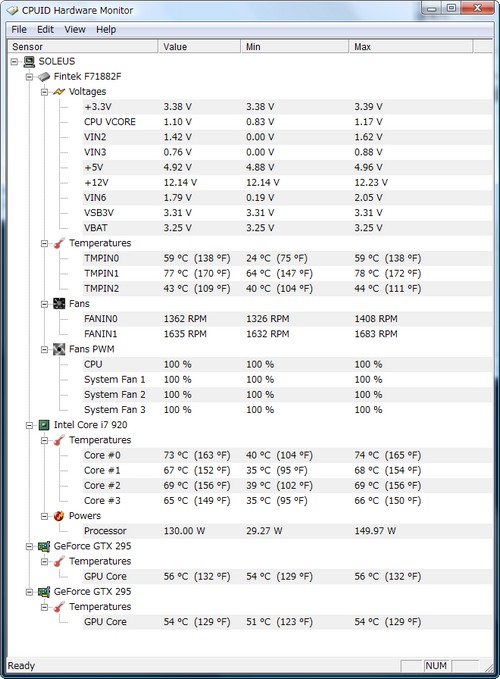Open the File menu
500x679 pixels.
19,29
